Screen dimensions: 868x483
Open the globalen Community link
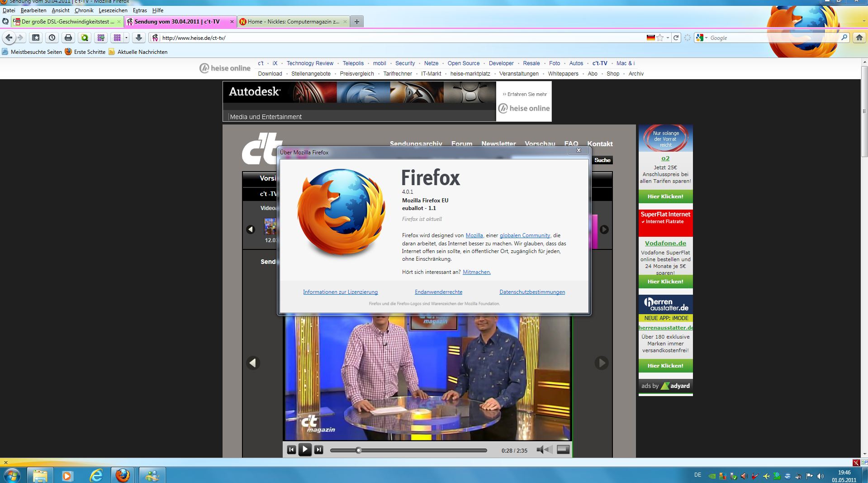pos(525,235)
